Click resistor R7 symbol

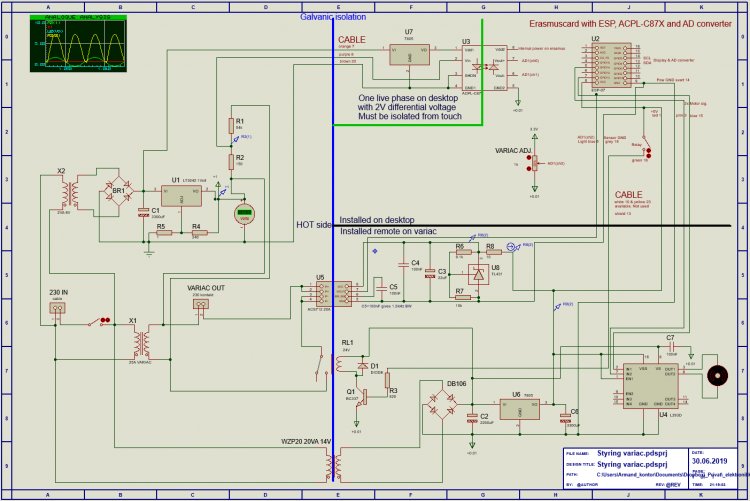463,297
